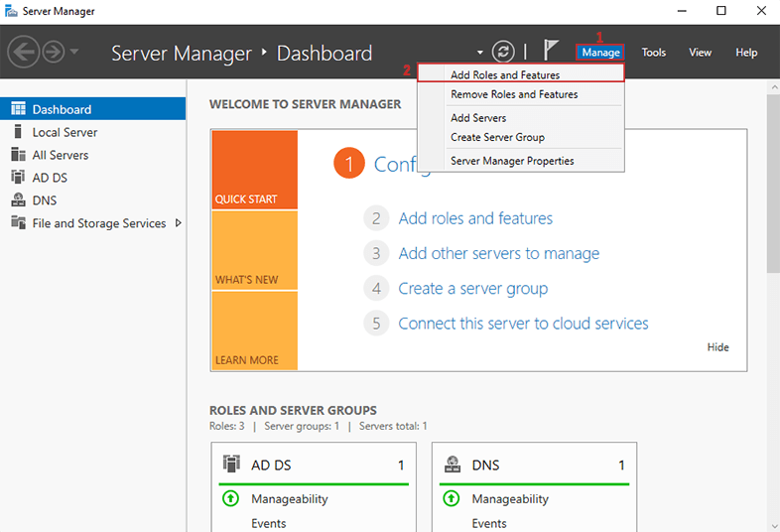Select Local Server label in the sidebar
The image size is (780, 532).
(65, 132)
